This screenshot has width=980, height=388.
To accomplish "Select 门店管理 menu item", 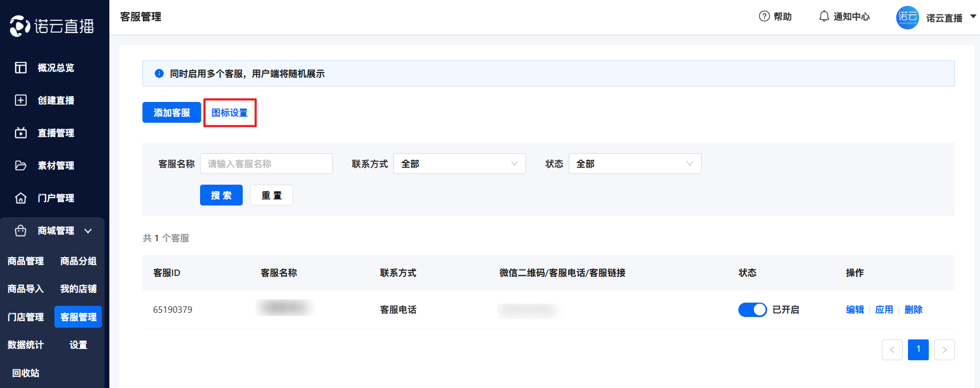I will tap(26, 317).
